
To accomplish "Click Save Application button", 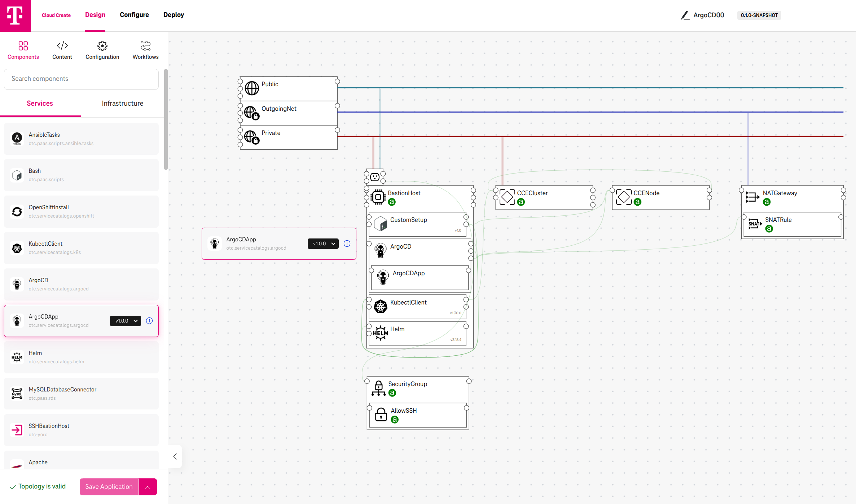I will click(109, 487).
